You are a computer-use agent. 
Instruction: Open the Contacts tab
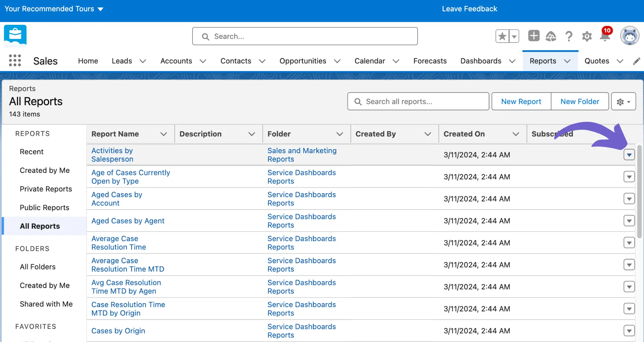(x=236, y=61)
